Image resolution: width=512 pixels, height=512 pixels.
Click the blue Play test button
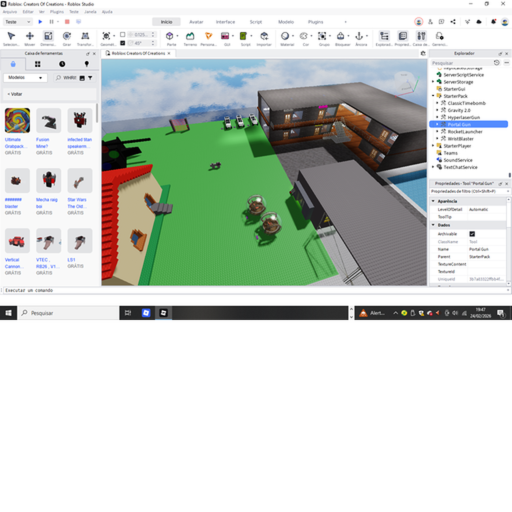click(40, 22)
